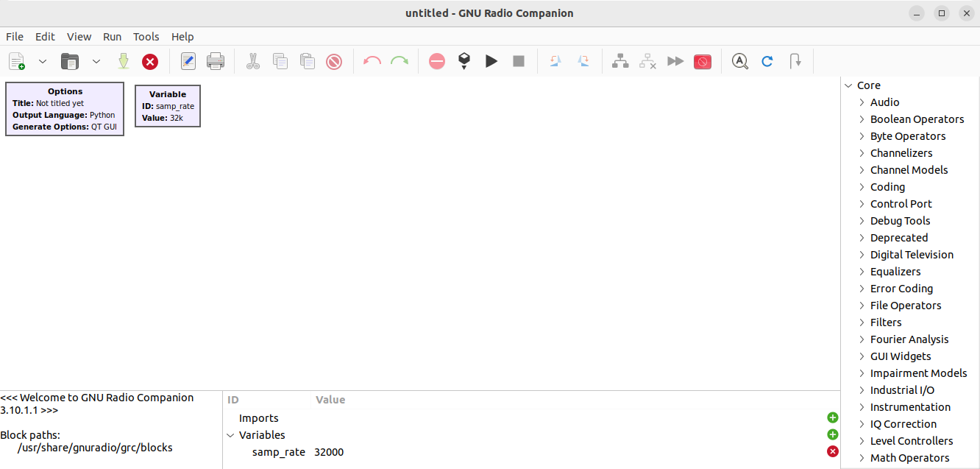
Task: Open the Run menu
Action: pyautogui.click(x=112, y=37)
